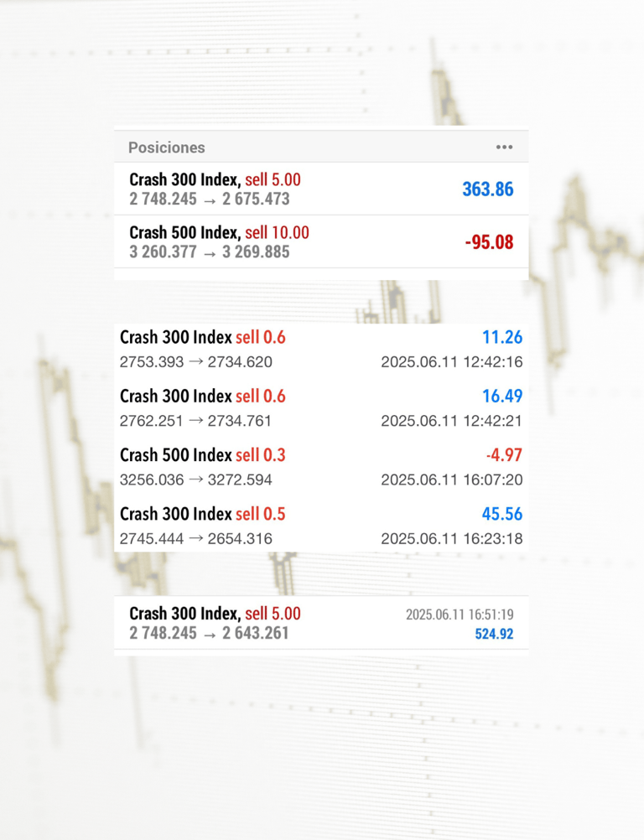
Task: Select the Crash 300 Index sell 0.5 trade
Action: pyautogui.click(x=321, y=526)
